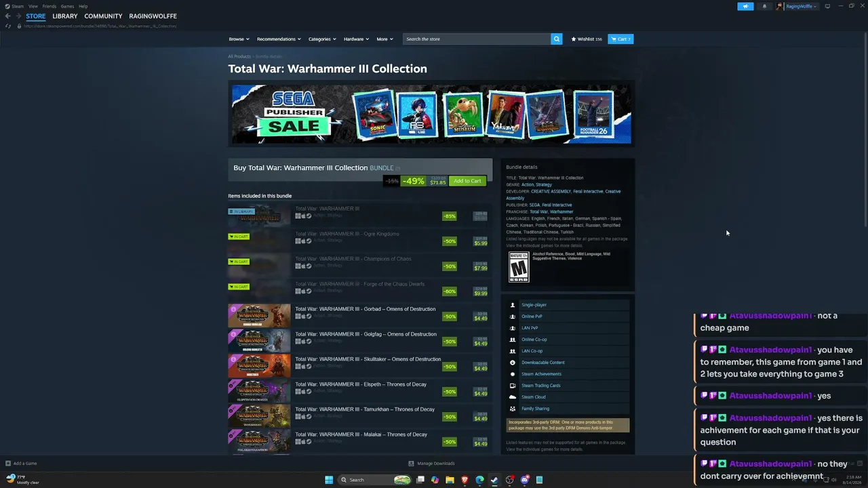This screenshot has height=488, width=868.
Task: Open the RAGINGWOLFFE profile tab
Action: point(153,16)
